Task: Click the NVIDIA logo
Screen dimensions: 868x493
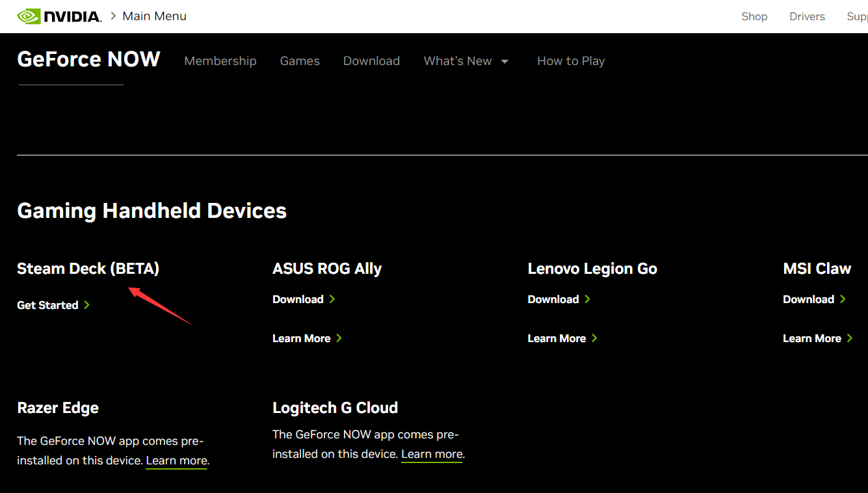Action: point(59,16)
